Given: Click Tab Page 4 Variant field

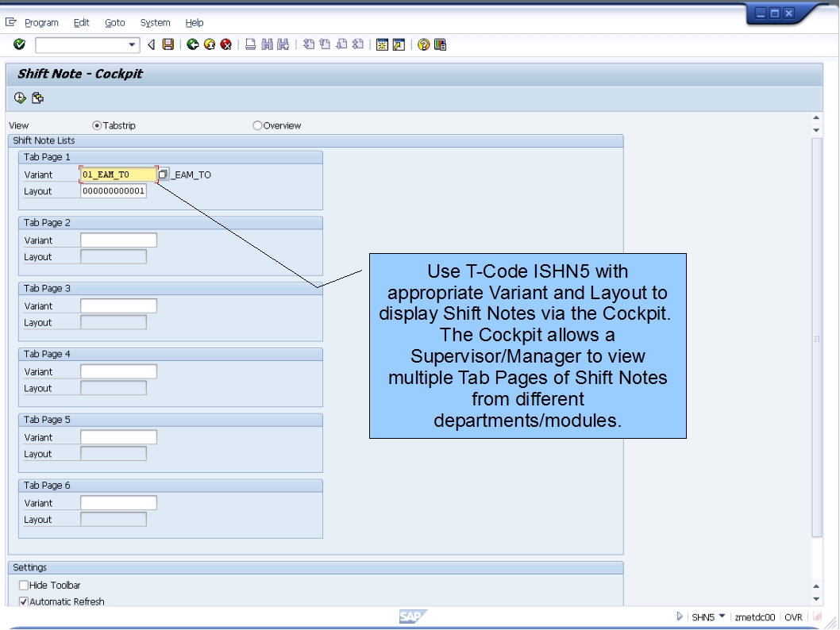Looking at the screenshot, I should tap(118, 371).
